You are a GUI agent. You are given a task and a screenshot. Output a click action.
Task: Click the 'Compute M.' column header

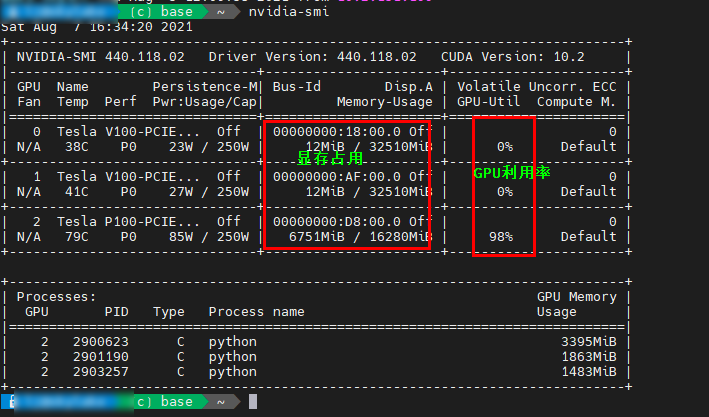tap(577, 102)
